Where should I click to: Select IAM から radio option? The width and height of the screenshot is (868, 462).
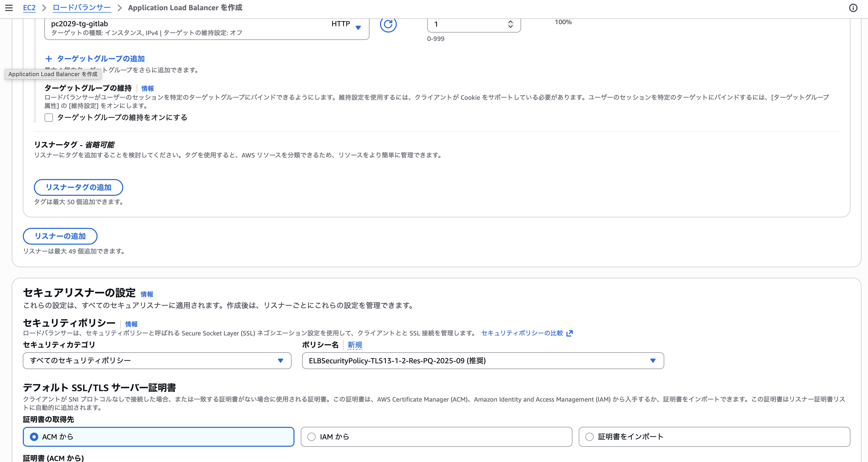(436, 437)
